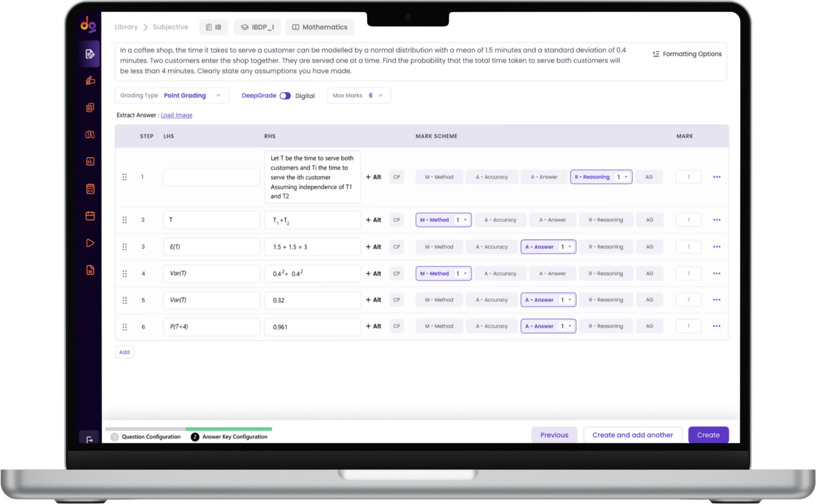Enable CP toggle on step 2
816x504 pixels.
click(396, 220)
